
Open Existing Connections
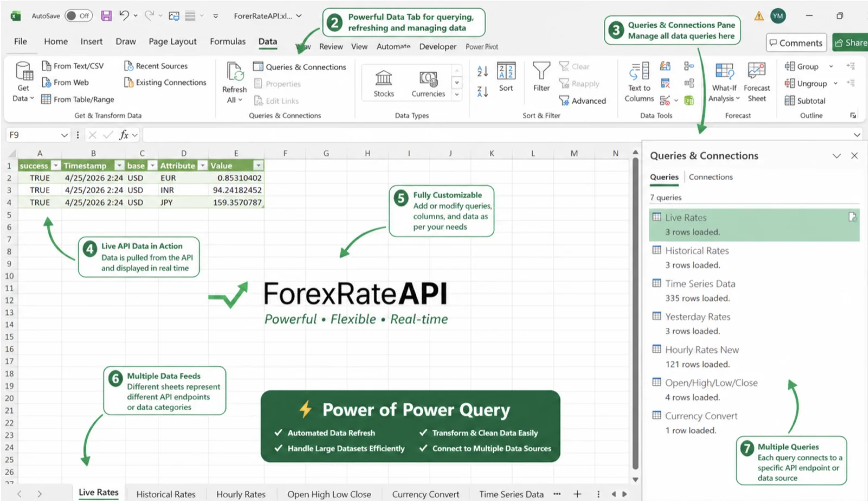tap(165, 83)
